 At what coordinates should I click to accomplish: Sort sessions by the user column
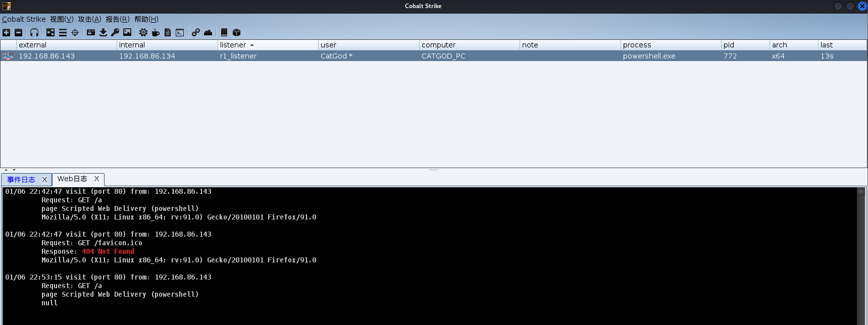coord(369,45)
